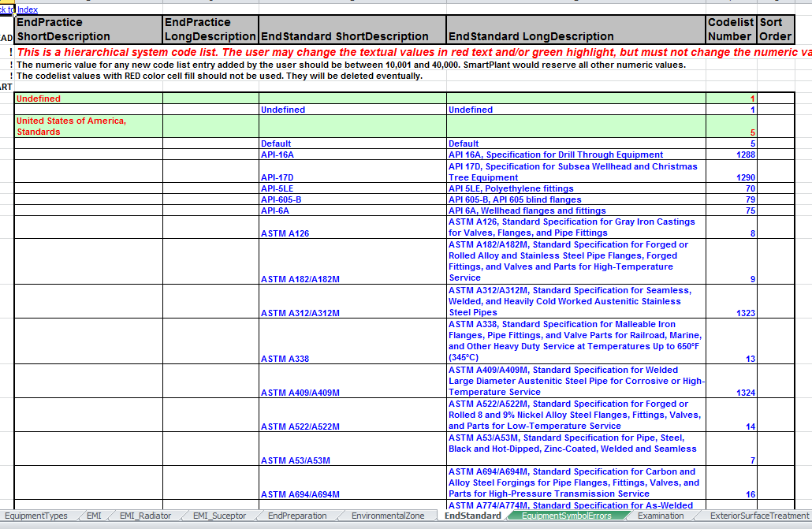The image size is (812, 529).
Task: Open the EMI_Suceptor sheet tab
Action: pyautogui.click(x=220, y=516)
